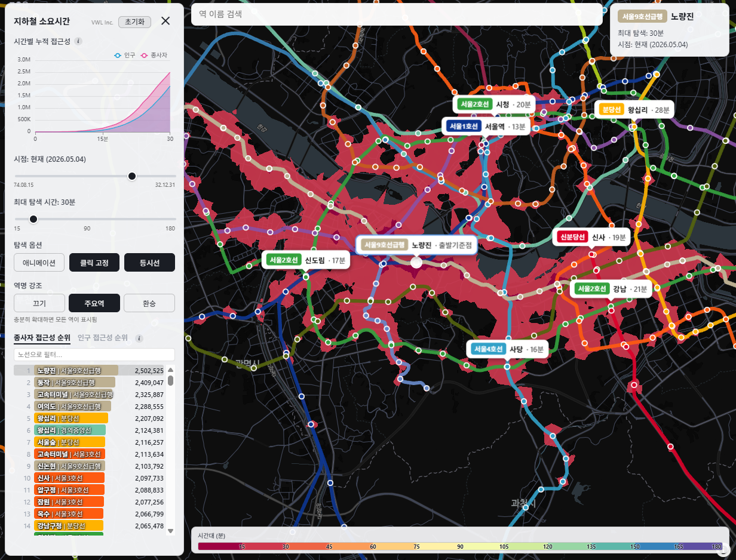Click ranking list scroll up arrow
The width and height of the screenshot is (736, 560).
coord(170,370)
